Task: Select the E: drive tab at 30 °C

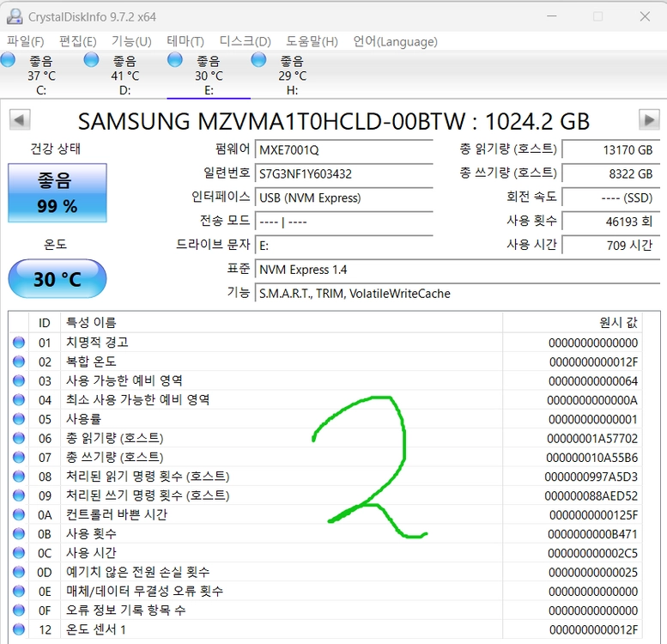Action: tap(209, 76)
